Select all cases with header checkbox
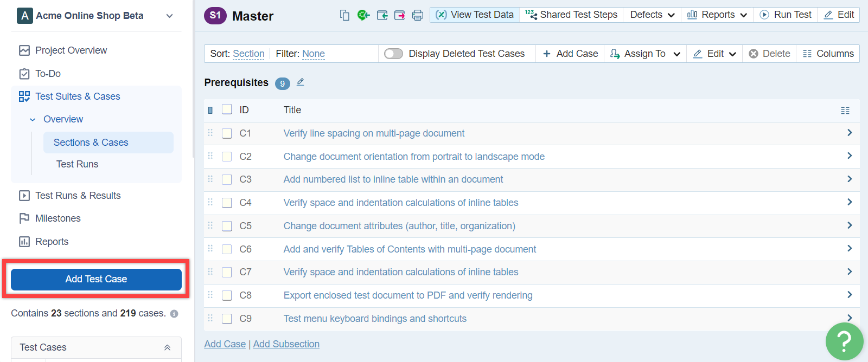The height and width of the screenshot is (362, 868). pos(227,109)
